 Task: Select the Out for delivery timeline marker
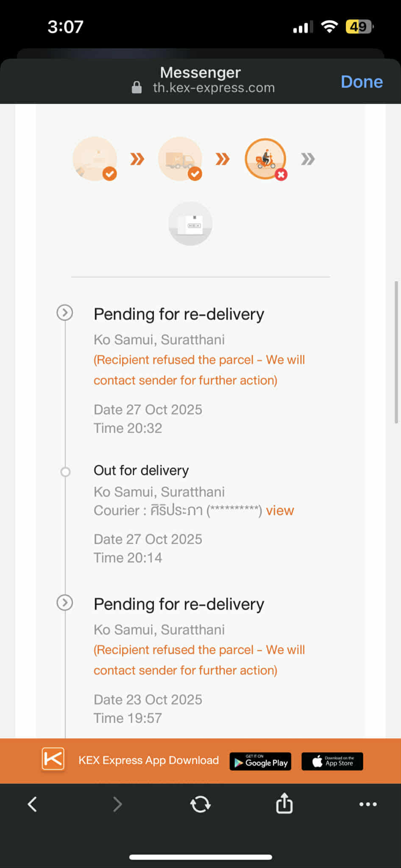point(65,472)
